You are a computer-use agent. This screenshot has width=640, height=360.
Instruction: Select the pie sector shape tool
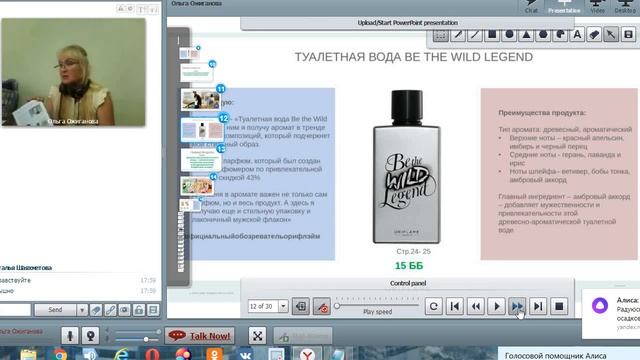[x=560, y=35]
